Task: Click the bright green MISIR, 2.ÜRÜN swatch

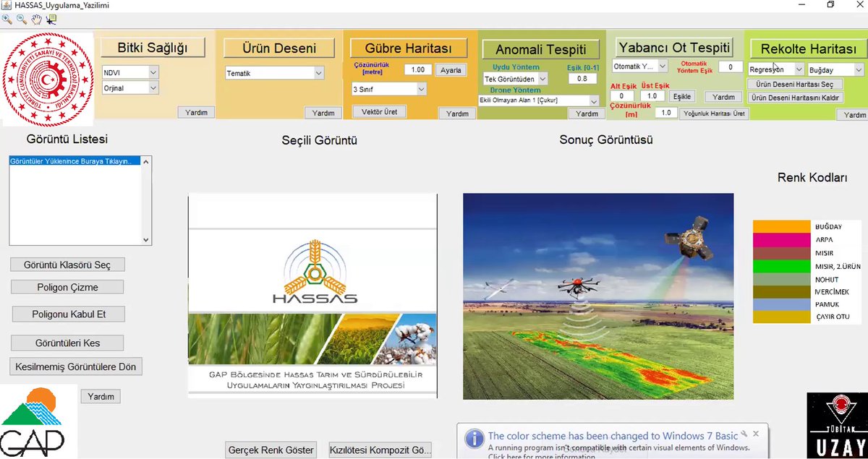Action: coord(781,266)
